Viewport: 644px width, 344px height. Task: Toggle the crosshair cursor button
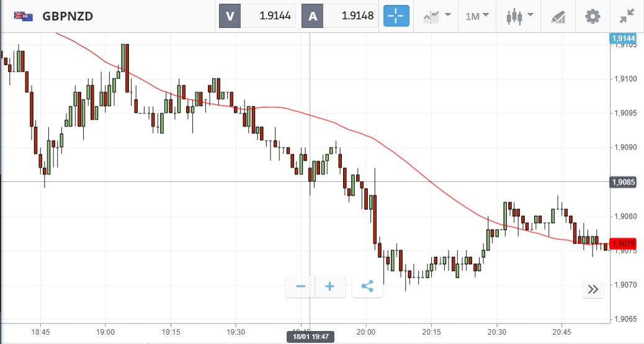[396, 16]
